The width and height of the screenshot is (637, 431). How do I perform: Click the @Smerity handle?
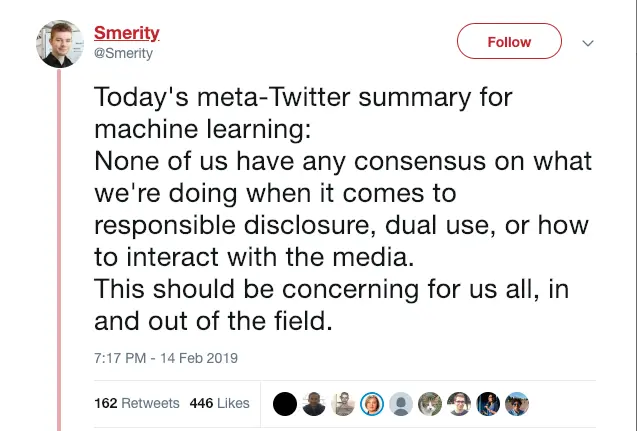[x=123, y=54]
